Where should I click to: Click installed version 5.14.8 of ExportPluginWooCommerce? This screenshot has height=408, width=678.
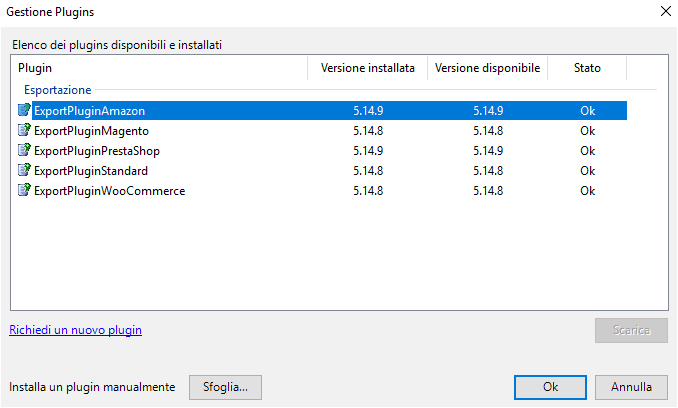tap(368, 191)
